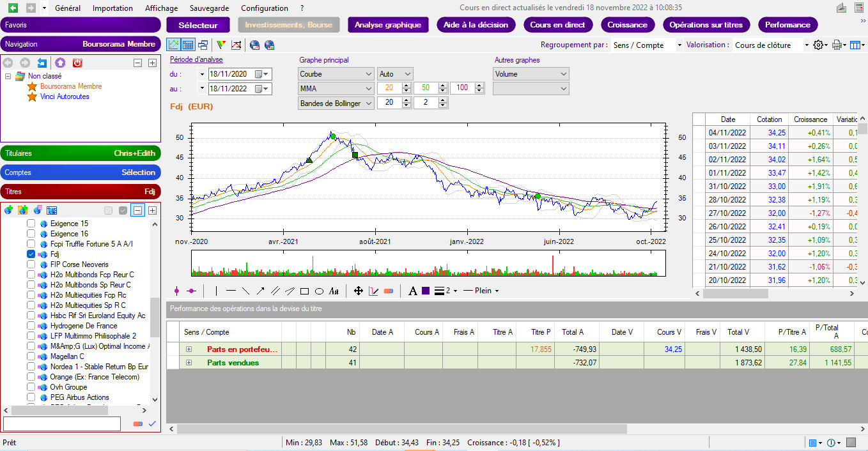This screenshot has height=451, width=868.
Task: Activate the eraser tool in drawing toolbar
Action: tap(388, 291)
